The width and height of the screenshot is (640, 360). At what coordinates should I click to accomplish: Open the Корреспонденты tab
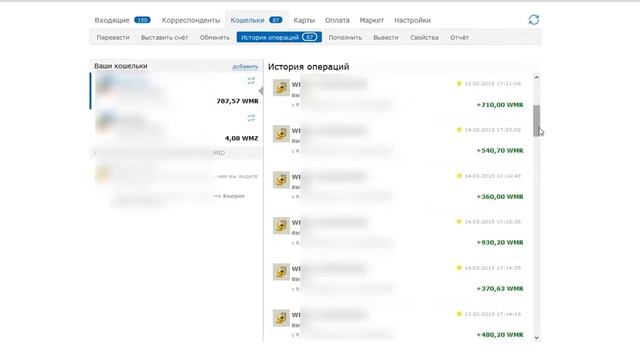191,20
